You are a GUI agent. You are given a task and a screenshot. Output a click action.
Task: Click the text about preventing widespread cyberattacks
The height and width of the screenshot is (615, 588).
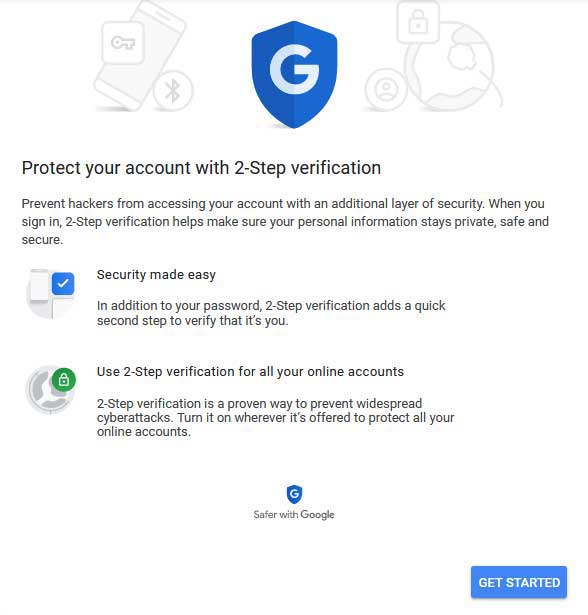coord(275,417)
